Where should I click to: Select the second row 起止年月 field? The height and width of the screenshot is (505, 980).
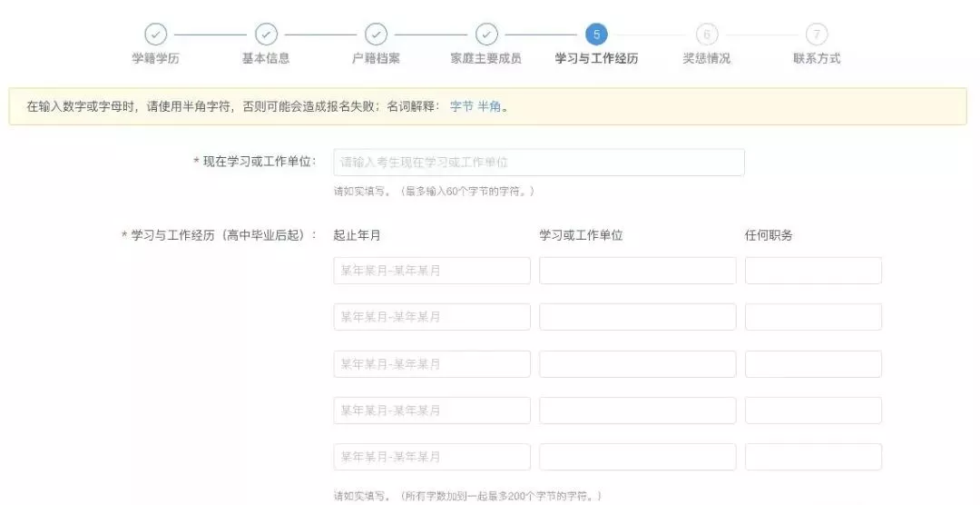click(x=432, y=317)
